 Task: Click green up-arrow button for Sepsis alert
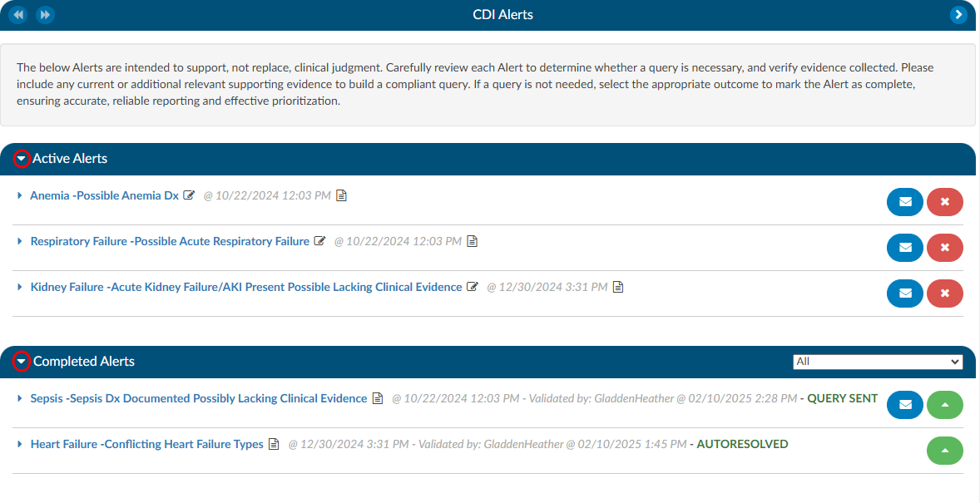[945, 405]
